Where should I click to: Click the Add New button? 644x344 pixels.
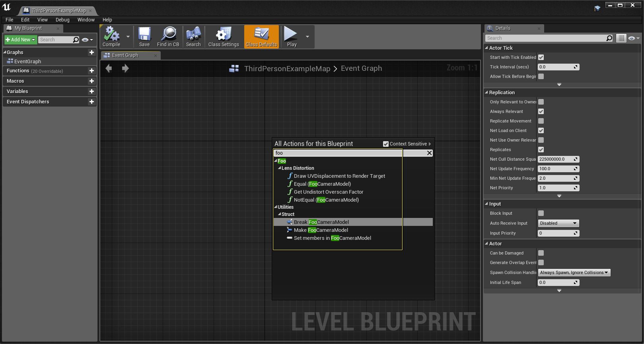tap(21, 40)
